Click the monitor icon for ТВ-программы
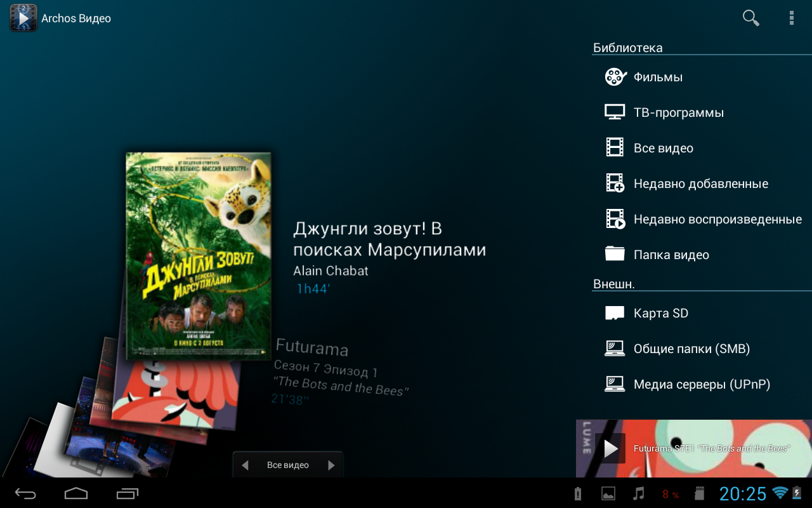 click(x=615, y=112)
